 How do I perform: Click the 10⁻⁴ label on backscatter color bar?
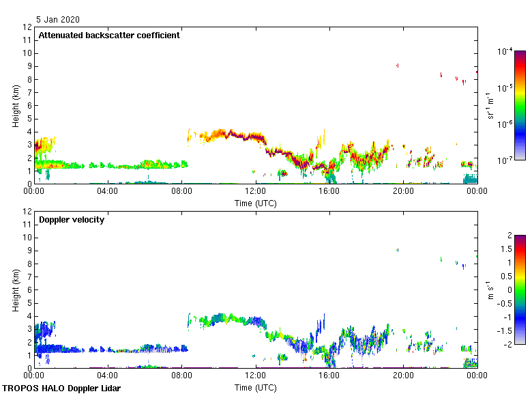pyautogui.click(x=505, y=52)
